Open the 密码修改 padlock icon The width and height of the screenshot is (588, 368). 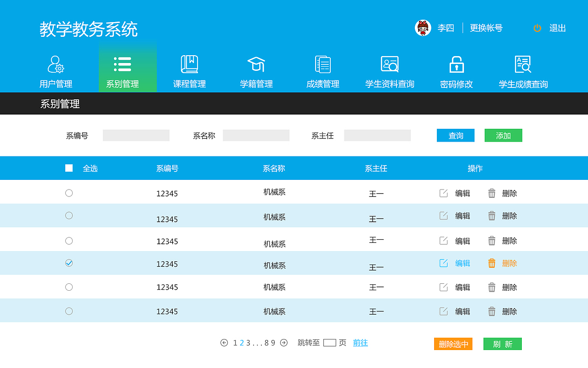455,63
